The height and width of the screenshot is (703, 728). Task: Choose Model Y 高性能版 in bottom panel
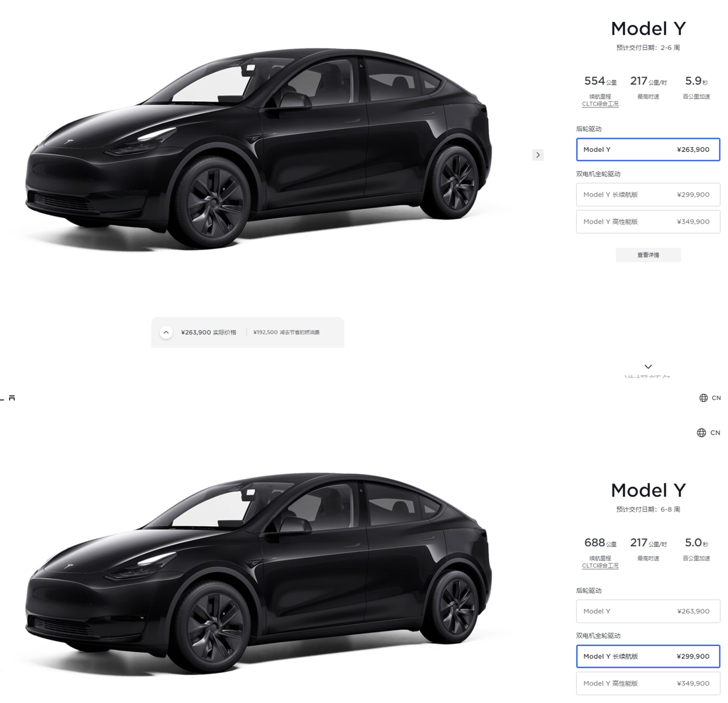click(648, 683)
